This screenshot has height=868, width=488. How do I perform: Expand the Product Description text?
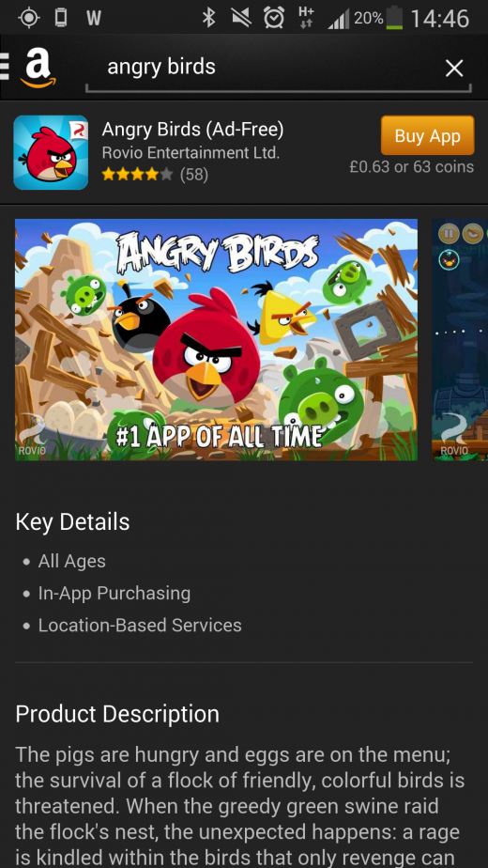240,801
